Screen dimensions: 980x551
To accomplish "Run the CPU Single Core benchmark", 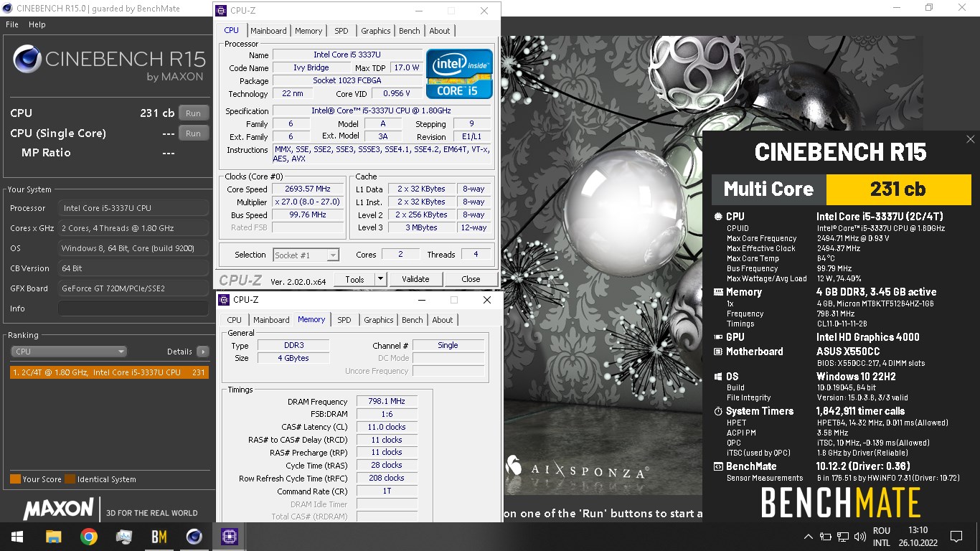I will coord(193,133).
